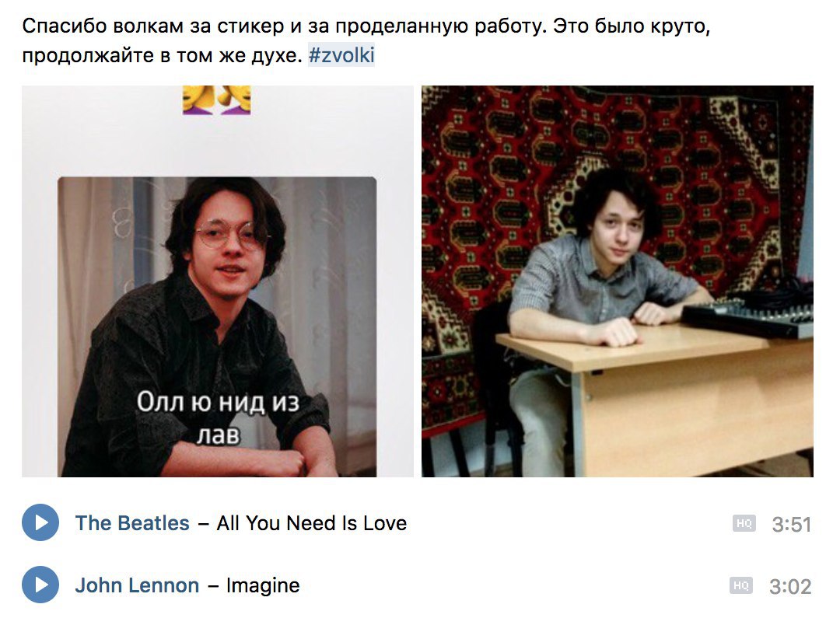The width and height of the screenshot is (840, 639).
Task: Open The Beatles artist link
Action: 132,522
